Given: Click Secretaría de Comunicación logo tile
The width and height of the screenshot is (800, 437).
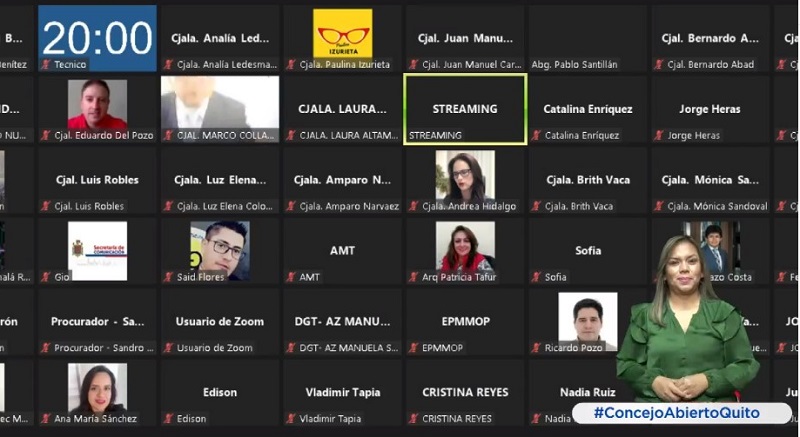Looking at the screenshot, I should 97,251.
